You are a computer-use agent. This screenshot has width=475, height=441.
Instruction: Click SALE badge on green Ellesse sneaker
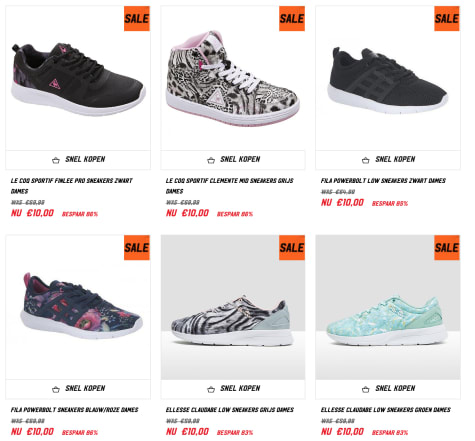pyautogui.click(x=447, y=248)
